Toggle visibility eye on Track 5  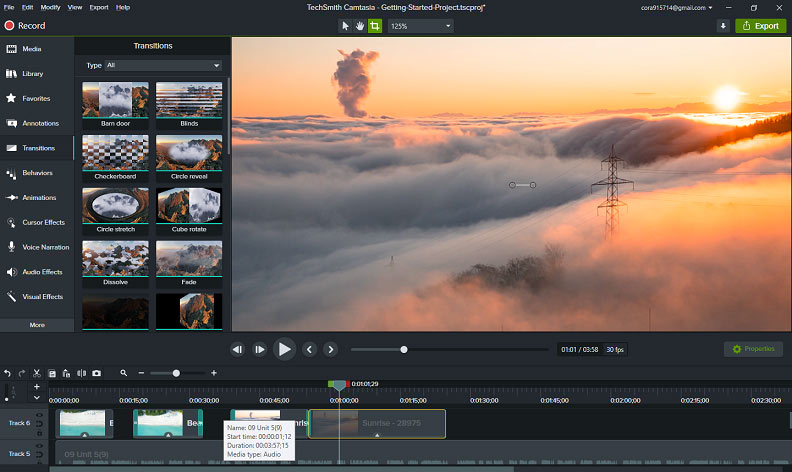coord(39,446)
